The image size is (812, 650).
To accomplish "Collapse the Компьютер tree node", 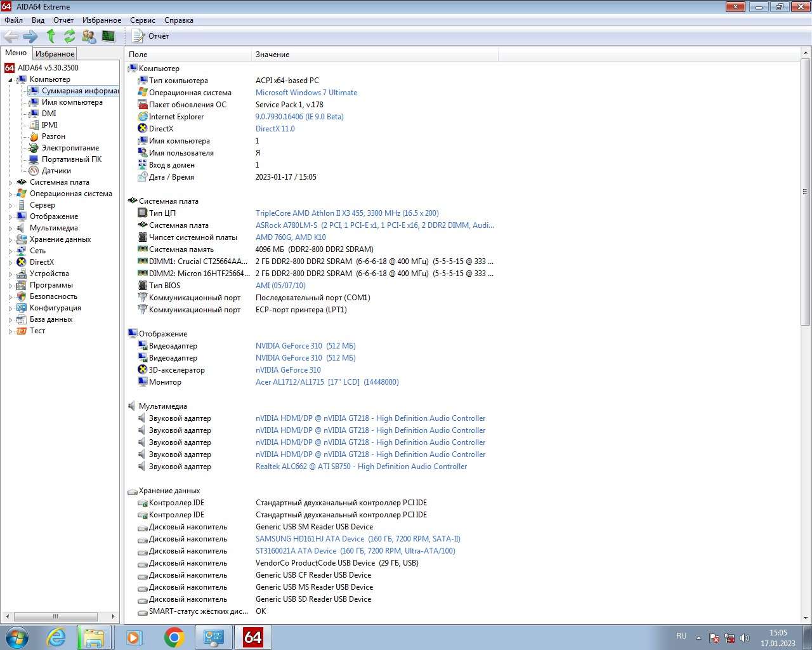I will 10,80.
